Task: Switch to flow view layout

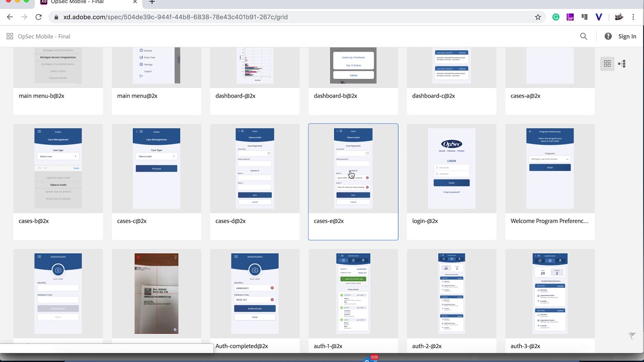Action: tap(622, 63)
